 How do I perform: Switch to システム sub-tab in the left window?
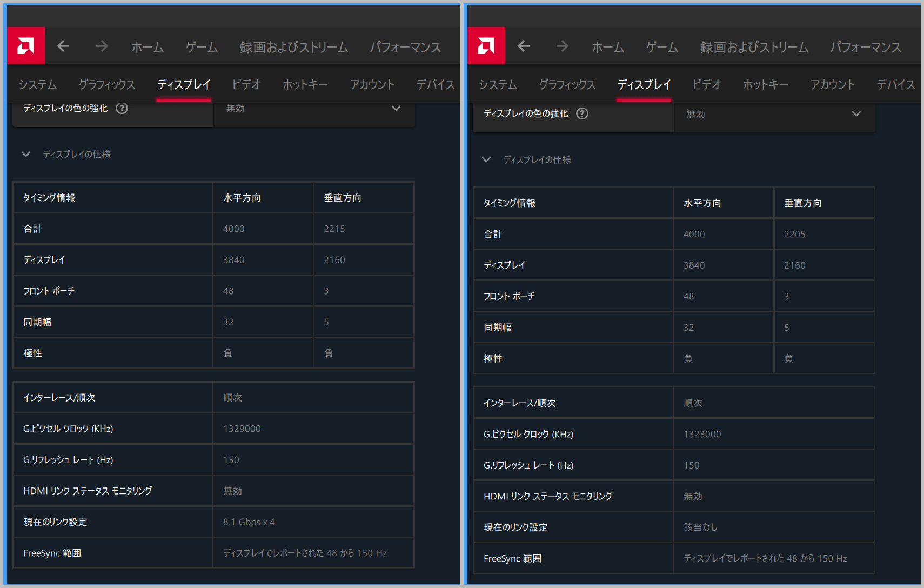37,84
